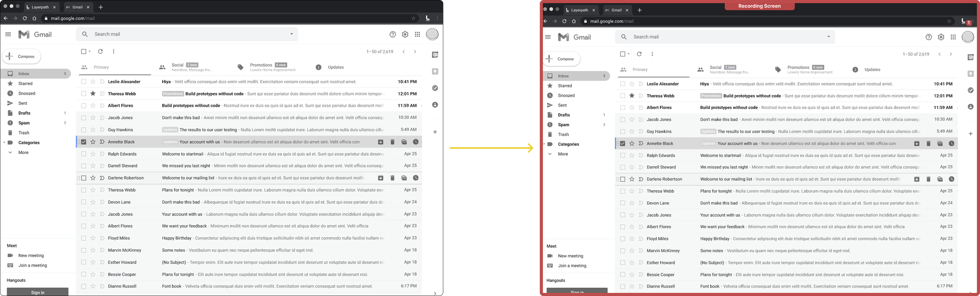This screenshot has width=980, height=296.
Task: Open Tasks side panel icon in left window
Action: pyautogui.click(x=435, y=88)
